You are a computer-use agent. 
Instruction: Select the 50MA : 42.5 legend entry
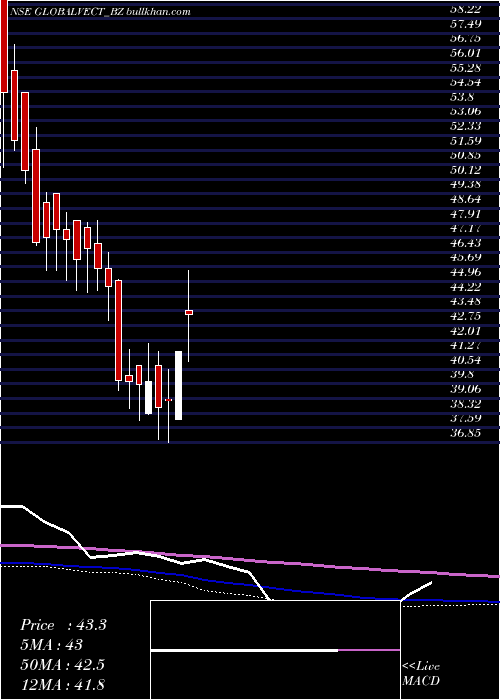[62, 665]
